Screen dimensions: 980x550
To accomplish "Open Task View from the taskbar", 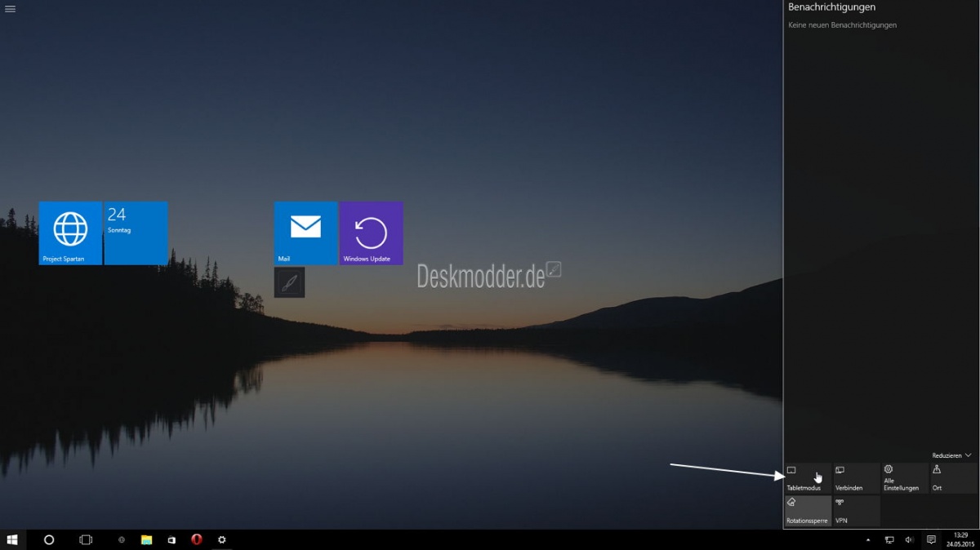I will pos(85,539).
